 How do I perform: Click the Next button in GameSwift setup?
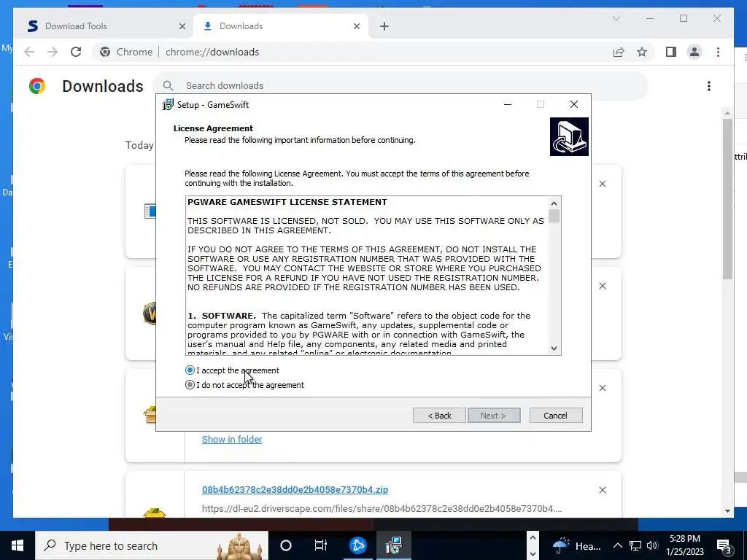[494, 415]
